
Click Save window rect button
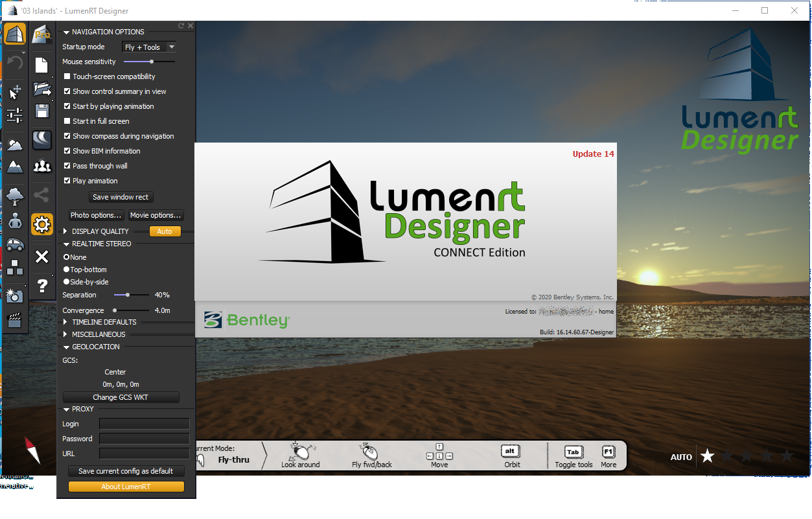[121, 197]
